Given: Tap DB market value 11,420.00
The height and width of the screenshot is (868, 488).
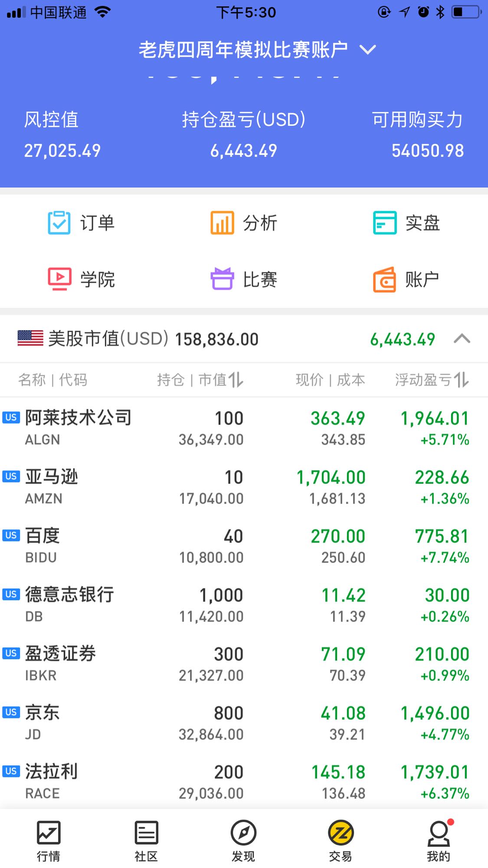Looking at the screenshot, I should (x=211, y=617).
